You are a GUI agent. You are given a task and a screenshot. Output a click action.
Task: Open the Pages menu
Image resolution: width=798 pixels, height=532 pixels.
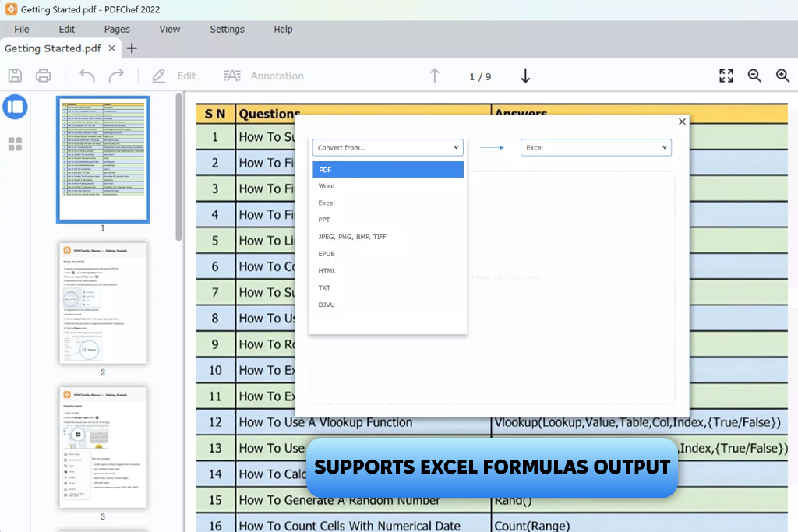click(x=117, y=29)
